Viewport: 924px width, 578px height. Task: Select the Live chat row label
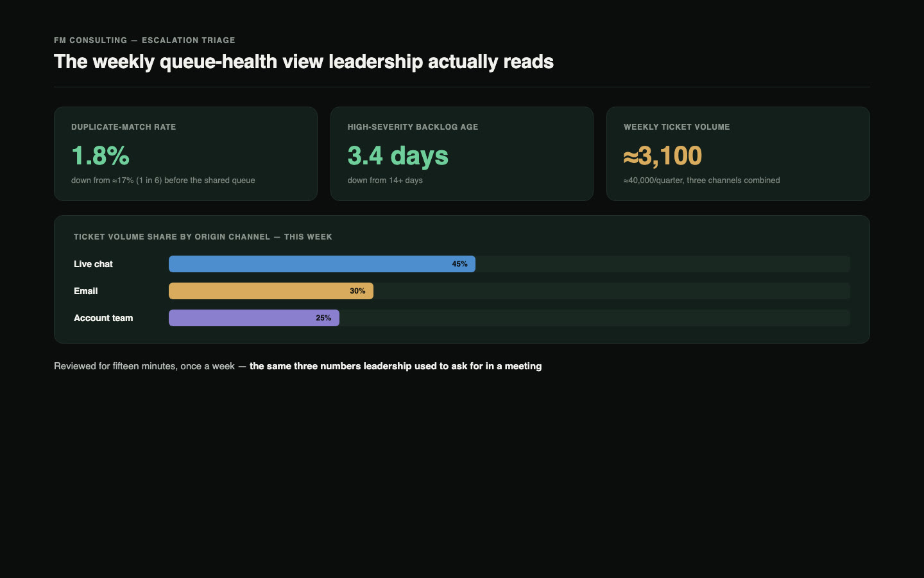[x=93, y=264]
